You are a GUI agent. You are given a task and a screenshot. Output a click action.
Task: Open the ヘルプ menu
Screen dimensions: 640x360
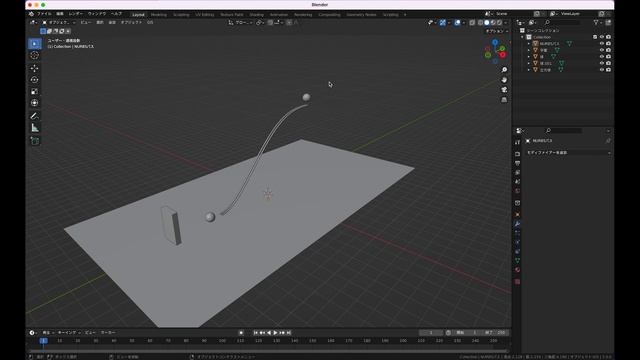click(x=117, y=14)
